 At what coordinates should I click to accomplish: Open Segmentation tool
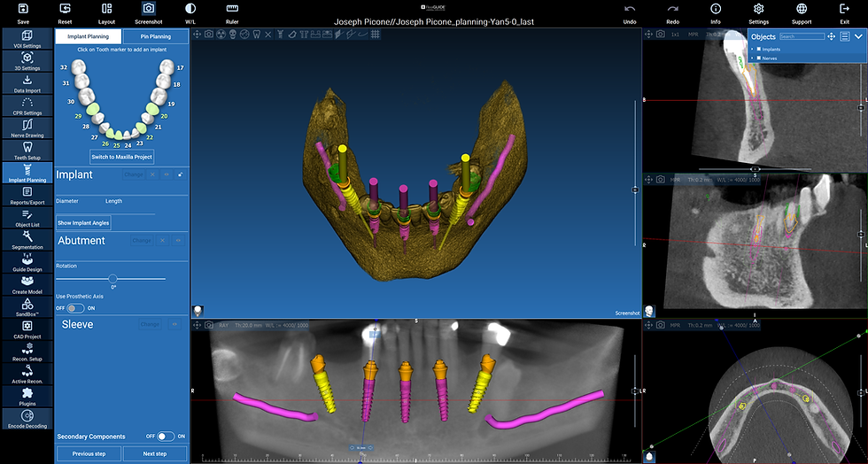click(x=27, y=240)
